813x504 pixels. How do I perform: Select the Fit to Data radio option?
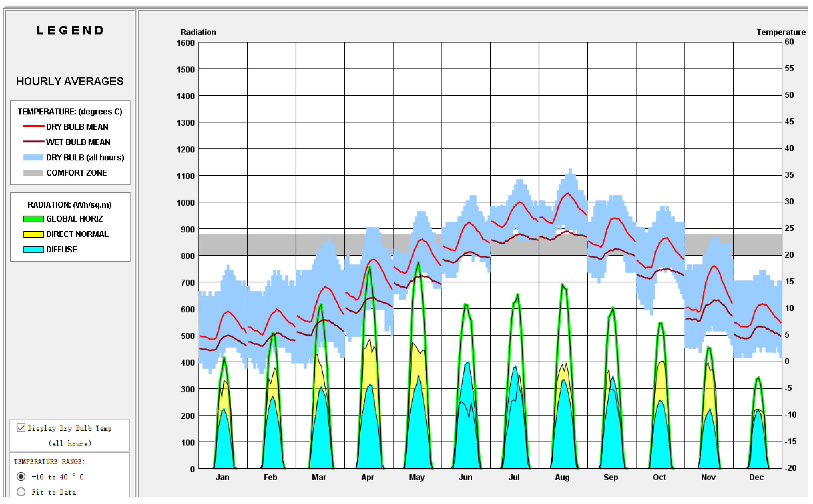(21, 492)
